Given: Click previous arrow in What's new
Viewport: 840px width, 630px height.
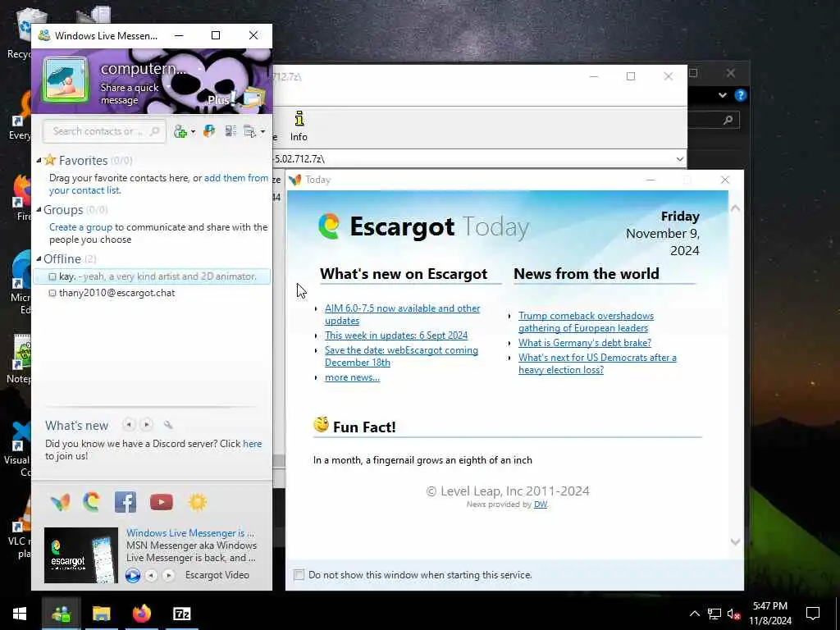Looking at the screenshot, I should coord(129,425).
